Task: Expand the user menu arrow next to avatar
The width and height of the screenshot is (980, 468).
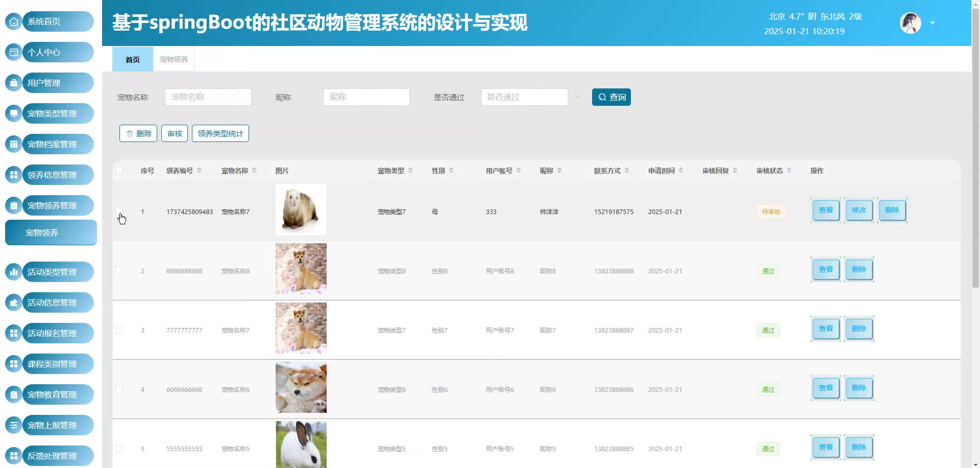Action: pos(933,23)
